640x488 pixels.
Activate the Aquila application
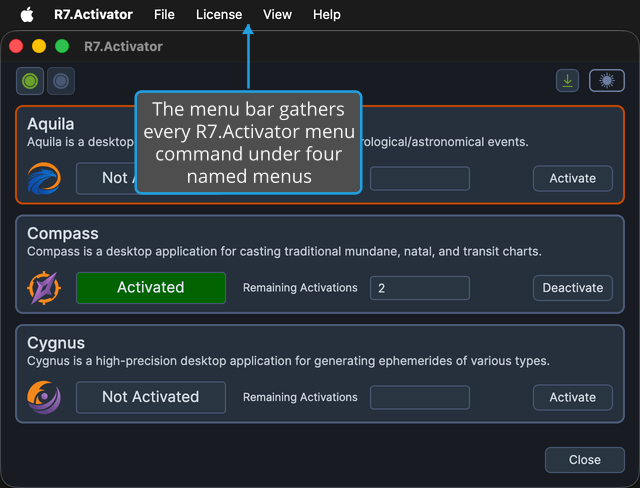tap(573, 178)
